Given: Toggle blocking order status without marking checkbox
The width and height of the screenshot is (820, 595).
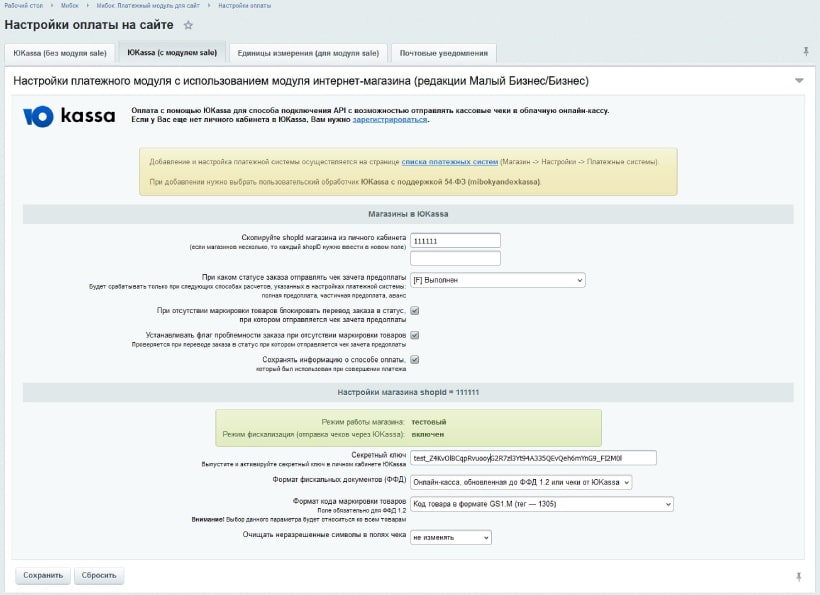Looking at the screenshot, I should pos(415,311).
